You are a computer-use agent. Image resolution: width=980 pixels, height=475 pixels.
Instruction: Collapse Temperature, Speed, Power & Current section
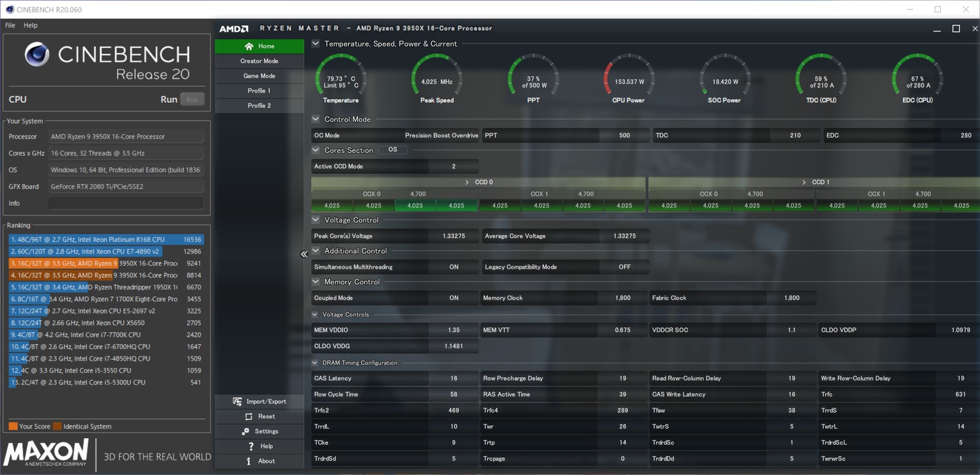click(x=315, y=43)
